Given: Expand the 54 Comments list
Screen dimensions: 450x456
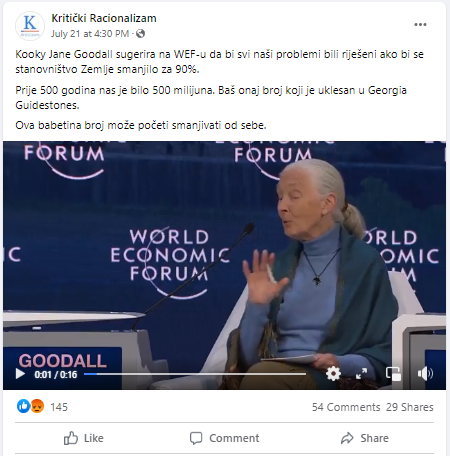Looking at the screenshot, I should 346,407.
